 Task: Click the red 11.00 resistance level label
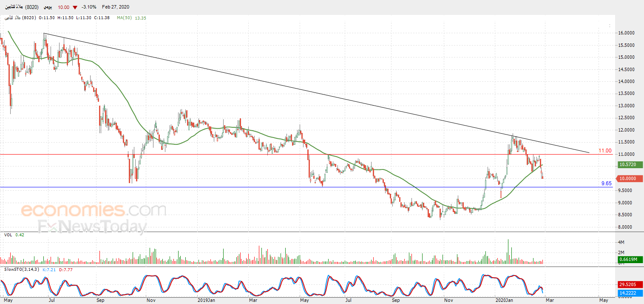605,151
